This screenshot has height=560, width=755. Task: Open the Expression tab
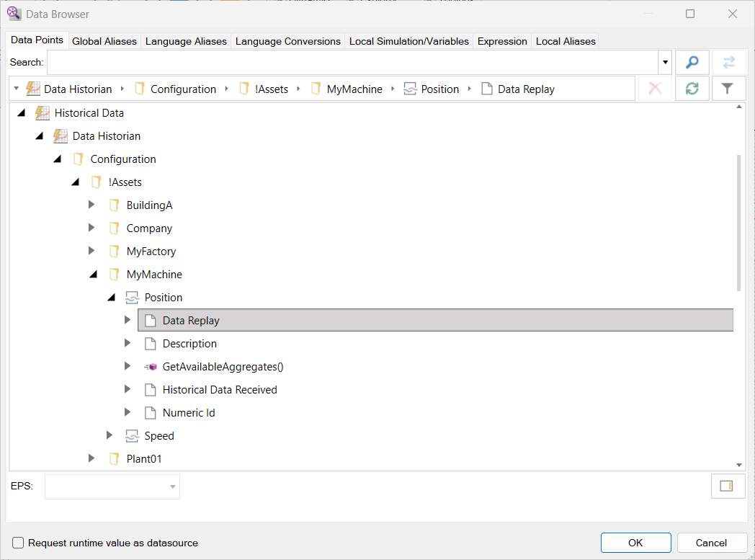pos(502,41)
